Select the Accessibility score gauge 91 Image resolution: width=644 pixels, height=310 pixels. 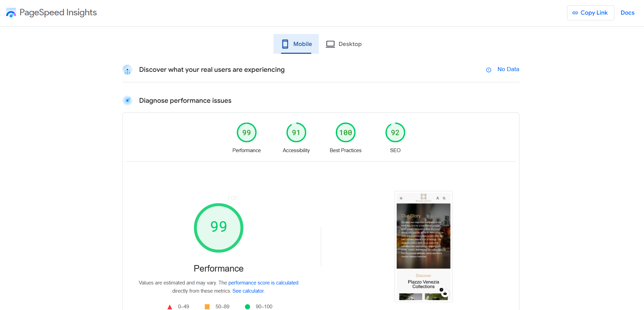coord(296,132)
